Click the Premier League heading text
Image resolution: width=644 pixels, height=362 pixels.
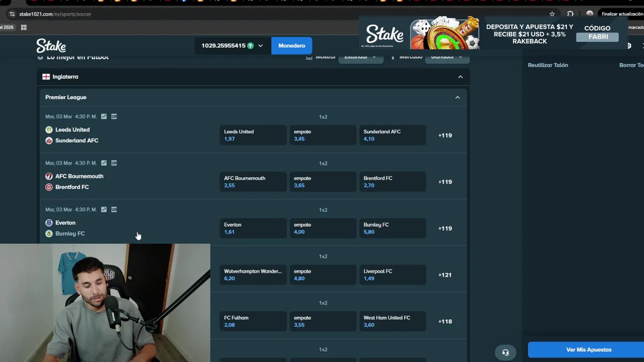[66, 98]
